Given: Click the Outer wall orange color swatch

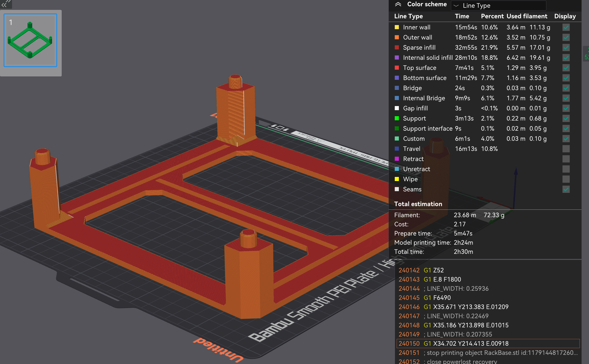Looking at the screenshot, I should click(397, 37).
